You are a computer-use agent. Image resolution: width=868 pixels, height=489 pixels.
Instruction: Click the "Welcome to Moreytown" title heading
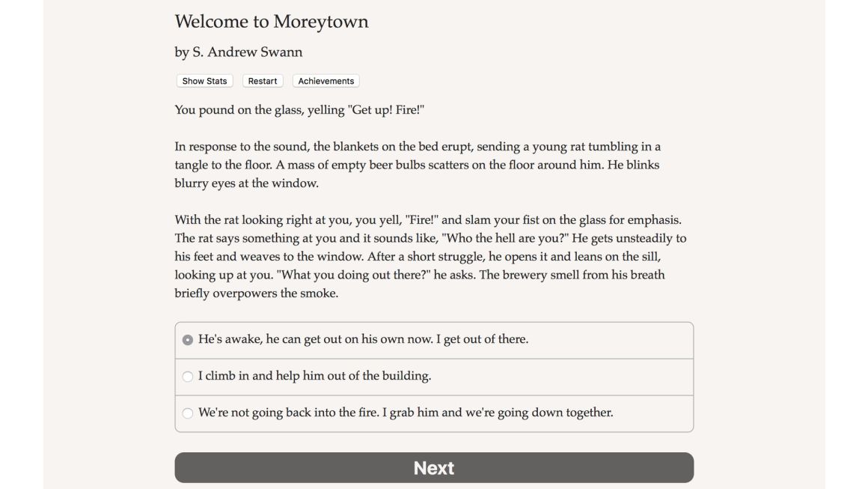(271, 22)
